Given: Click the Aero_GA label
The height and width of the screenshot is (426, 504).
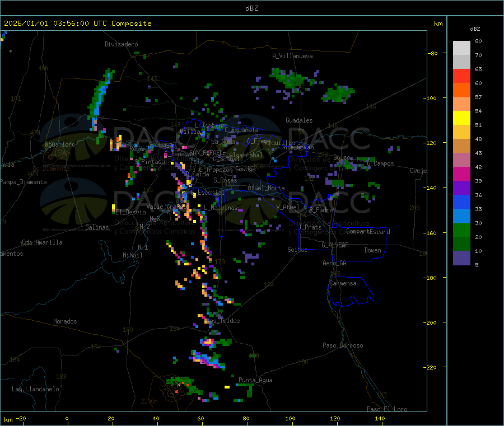Looking at the screenshot, I should click(335, 264).
